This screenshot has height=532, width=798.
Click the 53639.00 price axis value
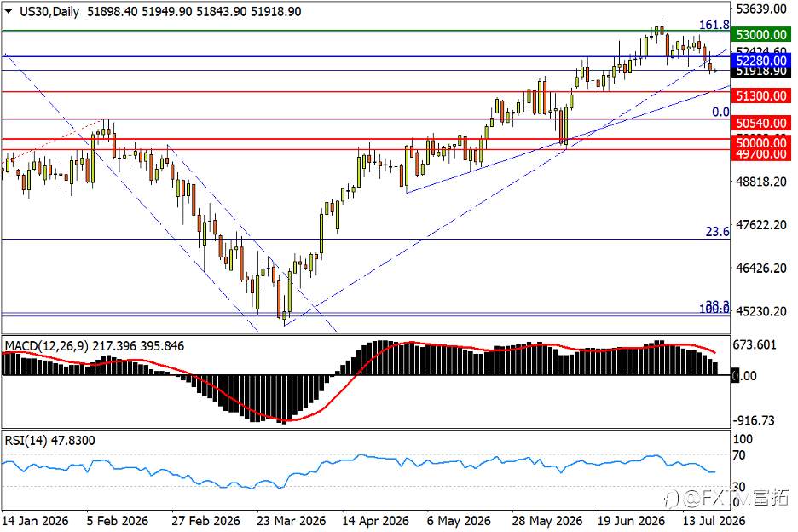click(x=761, y=9)
